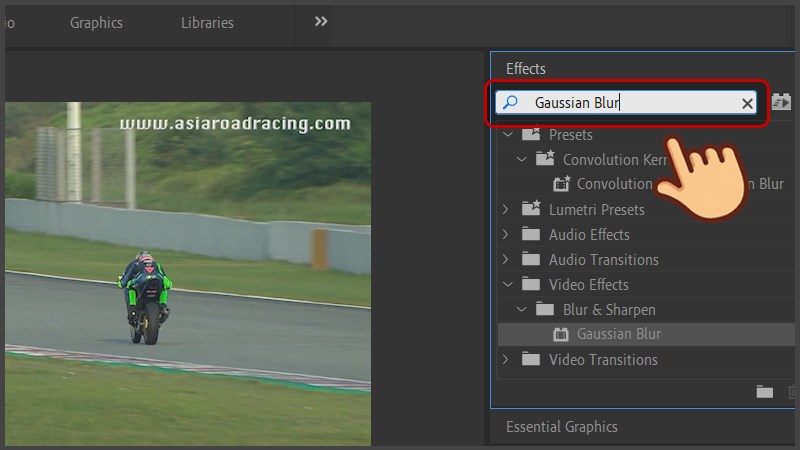Screen dimensions: 800x450
Task: Collapse the Video Effects chevron
Action: tap(507, 284)
